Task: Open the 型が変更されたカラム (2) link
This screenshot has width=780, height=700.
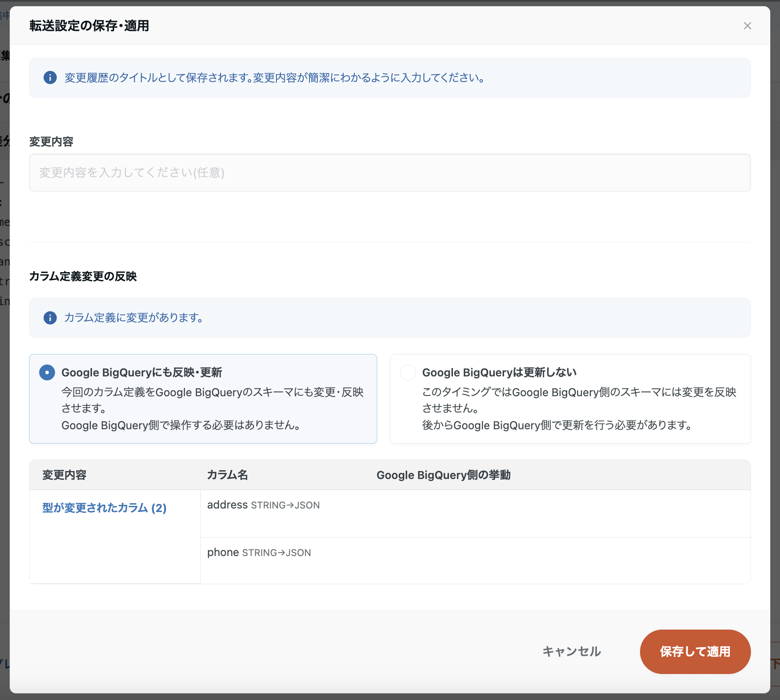Action: click(x=104, y=507)
